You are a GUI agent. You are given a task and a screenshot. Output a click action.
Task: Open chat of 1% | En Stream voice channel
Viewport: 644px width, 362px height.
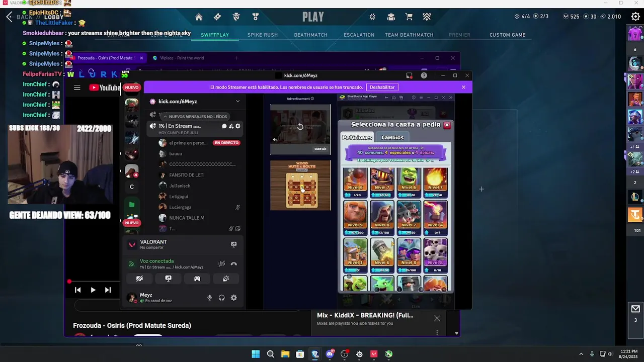click(x=224, y=126)
